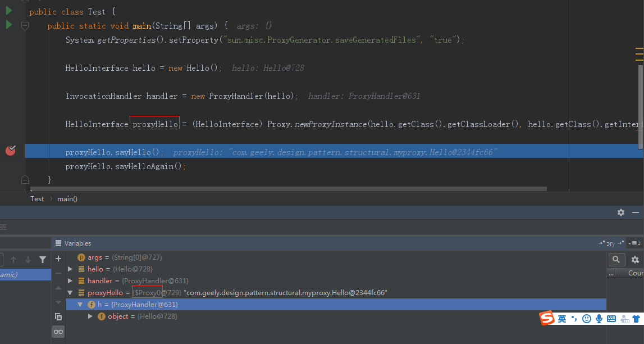Click the editor vertical scrollbar
644x344 pixels.
(641, 107)
